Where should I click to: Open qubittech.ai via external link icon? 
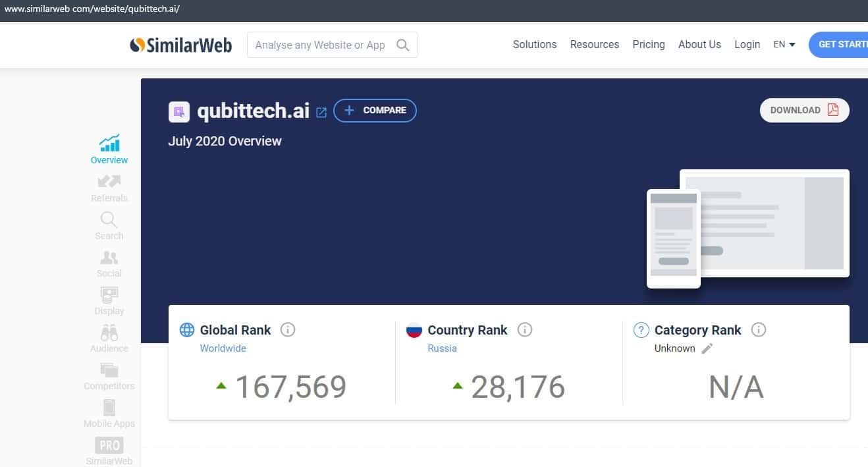tap(321, 113)
